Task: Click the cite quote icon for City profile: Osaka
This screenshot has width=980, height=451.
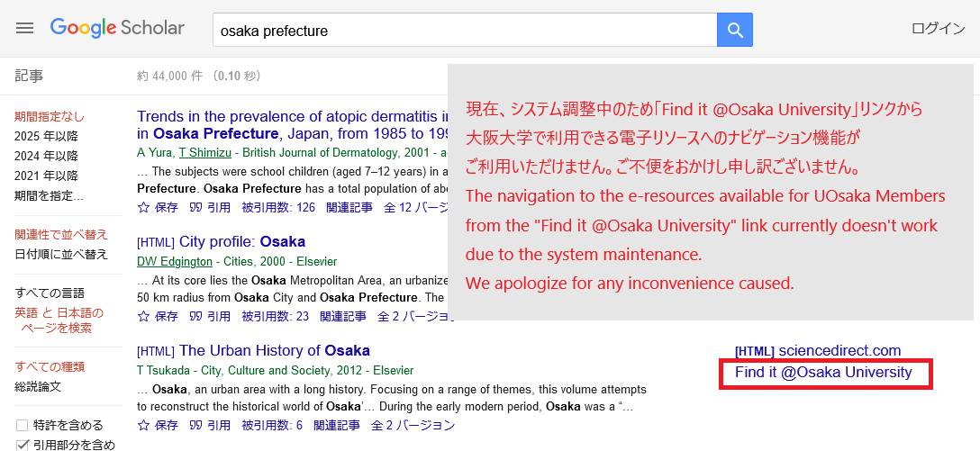Action: [x=195, y=316]
